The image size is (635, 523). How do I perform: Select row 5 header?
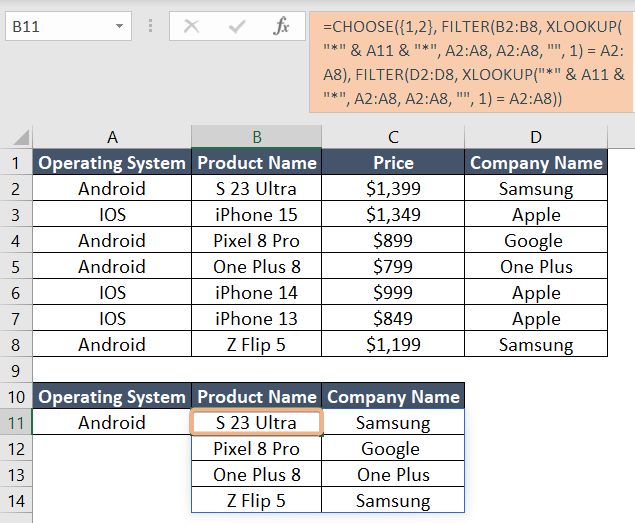[x=16, y=267]
